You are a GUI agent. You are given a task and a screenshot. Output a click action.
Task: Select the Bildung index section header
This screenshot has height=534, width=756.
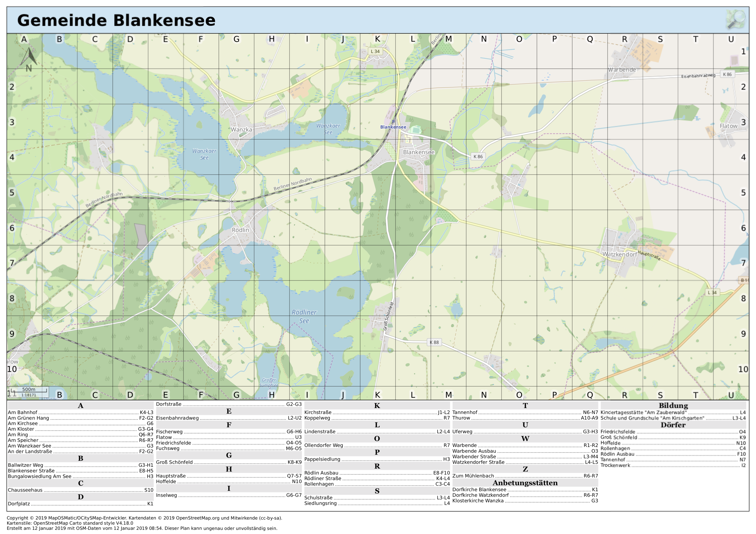click(673, 405)
